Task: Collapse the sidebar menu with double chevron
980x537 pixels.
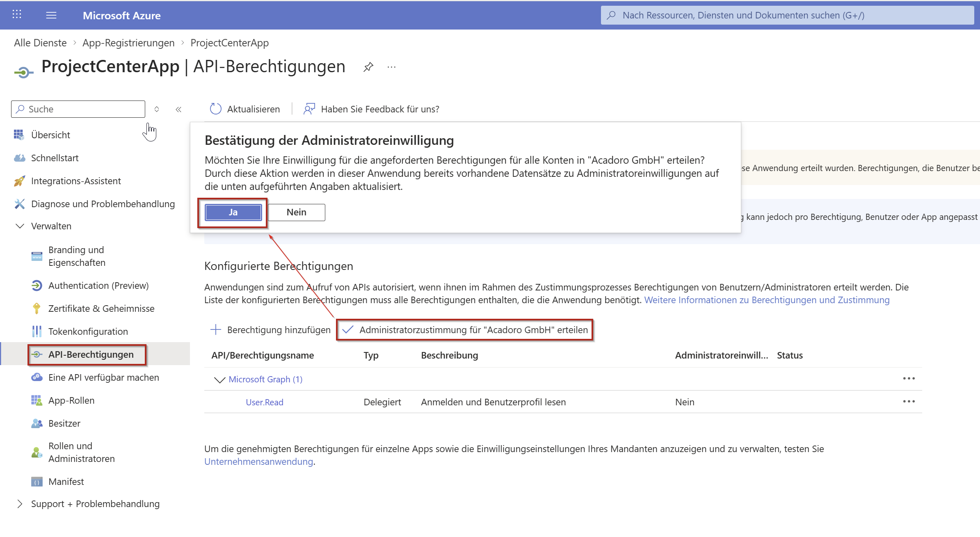Action: point(178,109)
